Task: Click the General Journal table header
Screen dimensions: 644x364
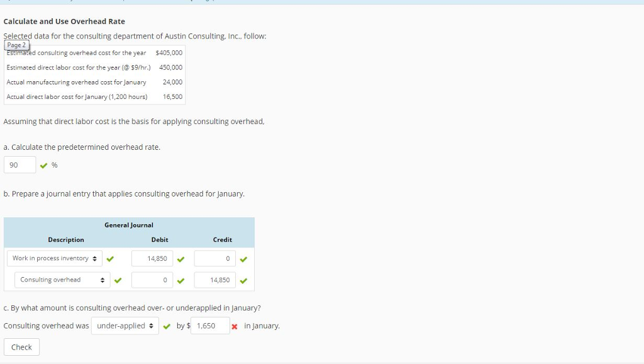Action: (x=129, y=225)
